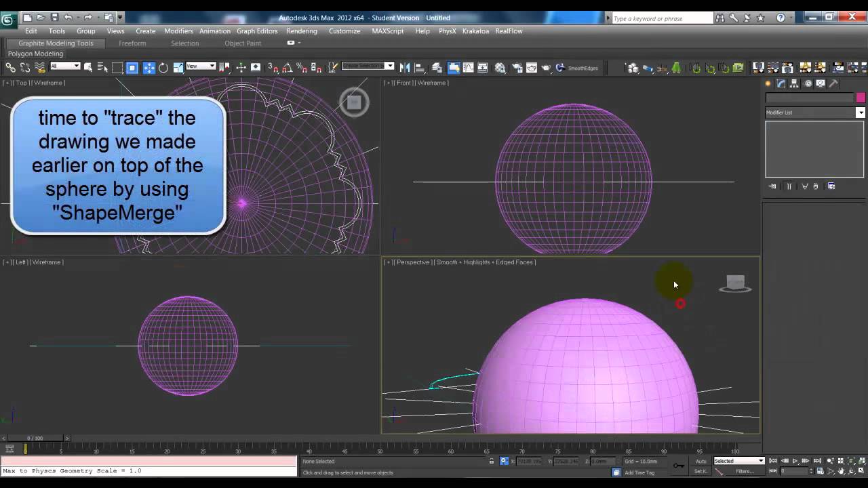
Task: Toggle the Percent Snap button
Action: [x=302, y=67]
